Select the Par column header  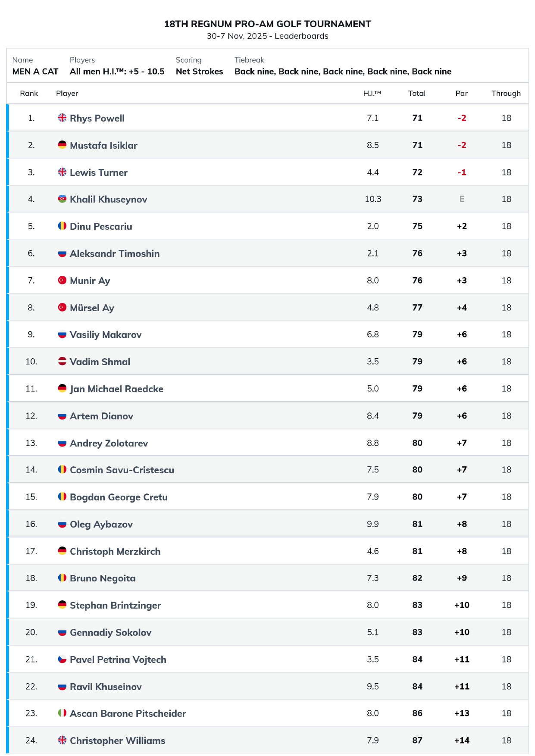(462, 94)
